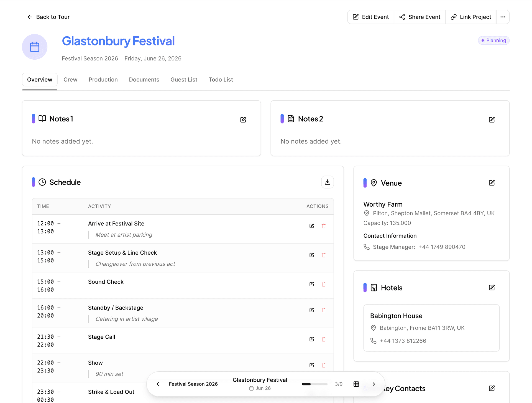
Task: Switch to the Crew tab
Action: click(70, 80)
